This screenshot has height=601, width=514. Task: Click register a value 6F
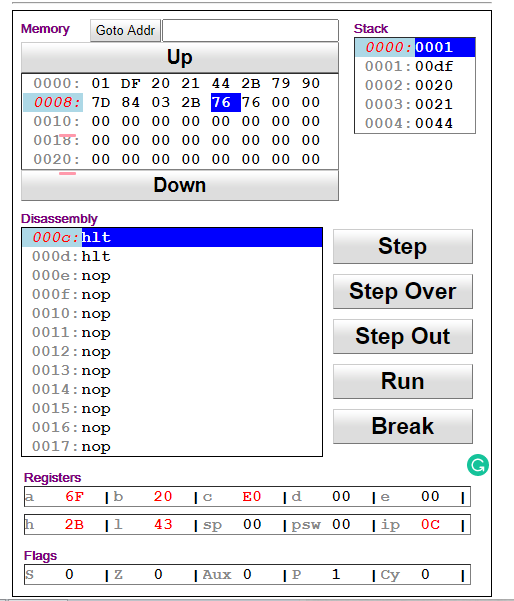point(74,497)
